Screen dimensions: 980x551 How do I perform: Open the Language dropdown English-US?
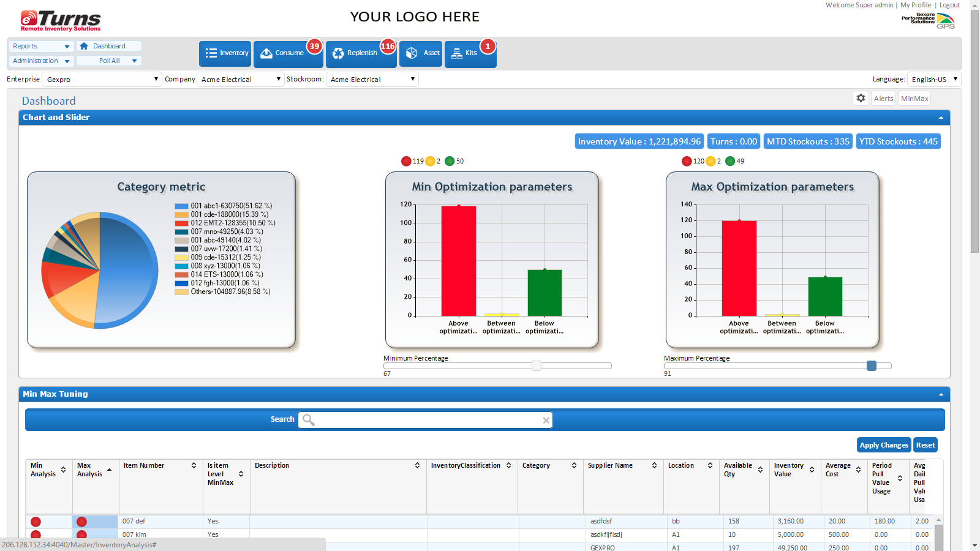point(933,80)
